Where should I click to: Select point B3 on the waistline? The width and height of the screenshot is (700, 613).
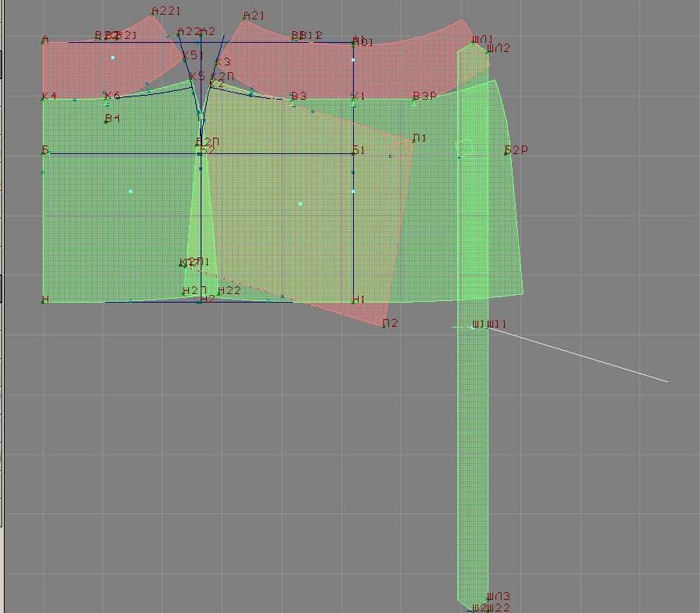(292, 100)
